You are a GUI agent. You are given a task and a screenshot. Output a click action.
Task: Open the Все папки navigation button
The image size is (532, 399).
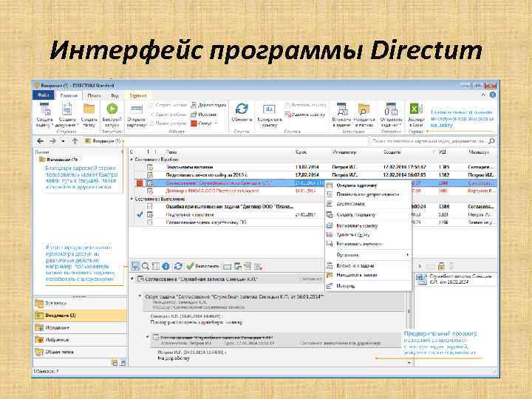pos(81,304)
